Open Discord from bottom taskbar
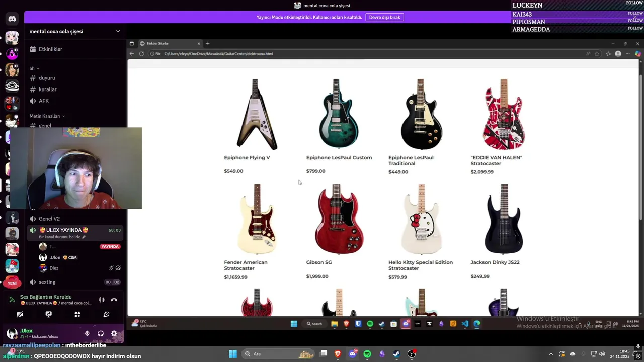 pos(353,354)
